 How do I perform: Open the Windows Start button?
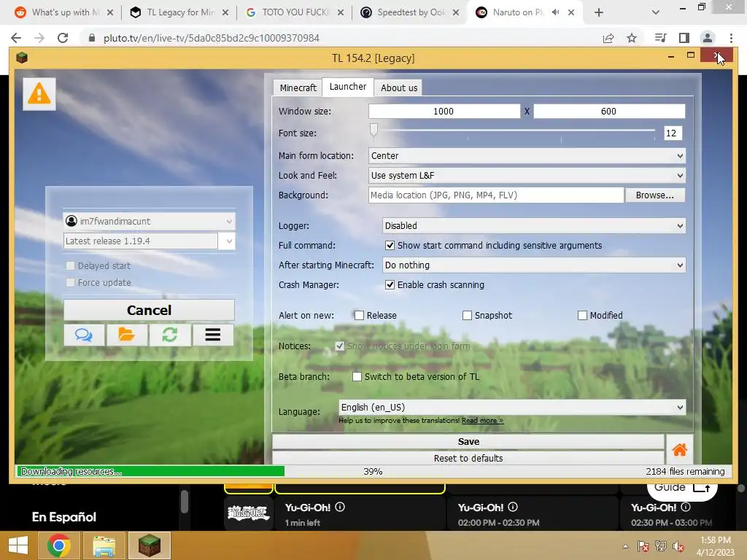[18, 545]
